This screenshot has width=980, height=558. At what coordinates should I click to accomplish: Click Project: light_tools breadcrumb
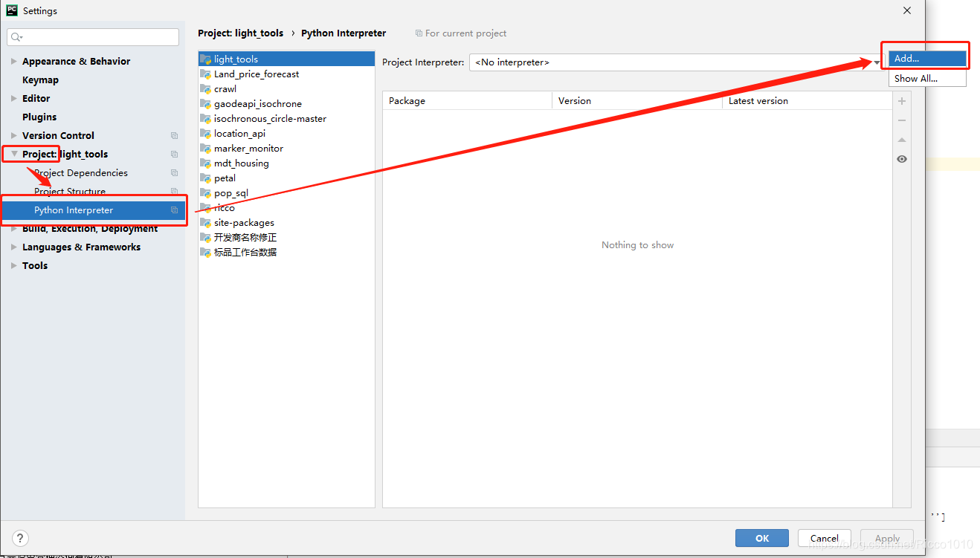[241, 33]
